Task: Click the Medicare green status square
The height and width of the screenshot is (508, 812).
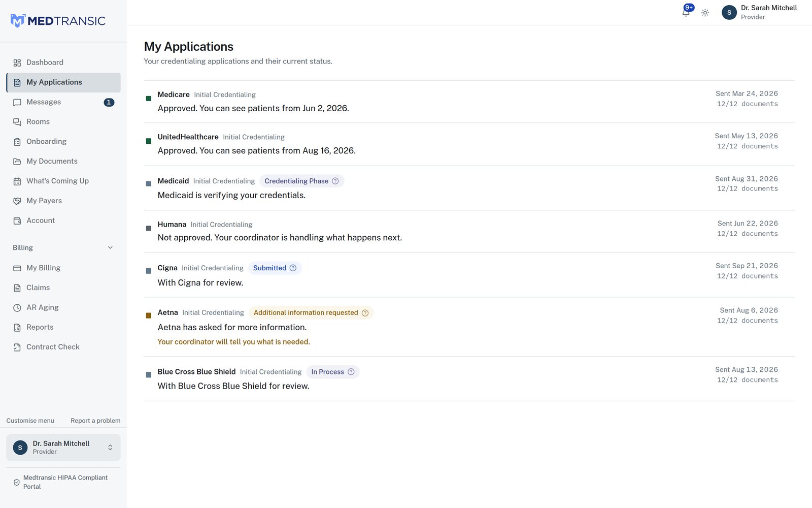Action: (149, 99)
